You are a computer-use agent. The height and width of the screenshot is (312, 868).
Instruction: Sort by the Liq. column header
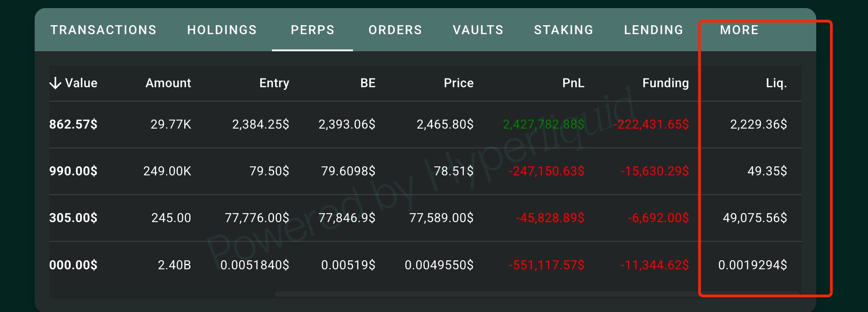click(x=777, y=83)
